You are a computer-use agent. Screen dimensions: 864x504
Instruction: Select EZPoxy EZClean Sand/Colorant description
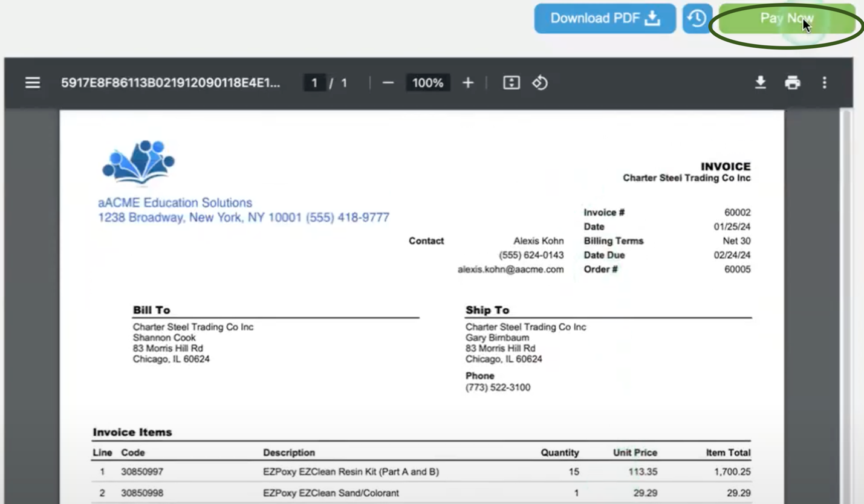click(331, 493)
